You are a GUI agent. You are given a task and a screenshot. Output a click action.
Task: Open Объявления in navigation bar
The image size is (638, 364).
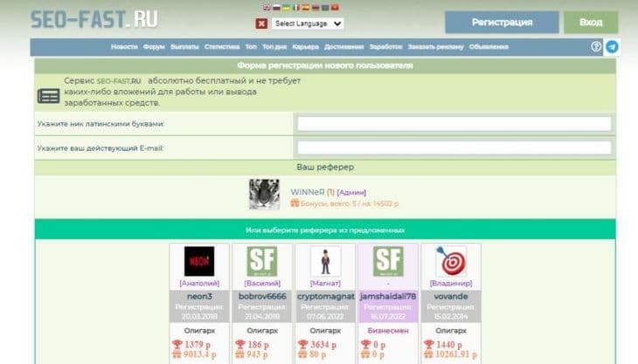point(489,47)
